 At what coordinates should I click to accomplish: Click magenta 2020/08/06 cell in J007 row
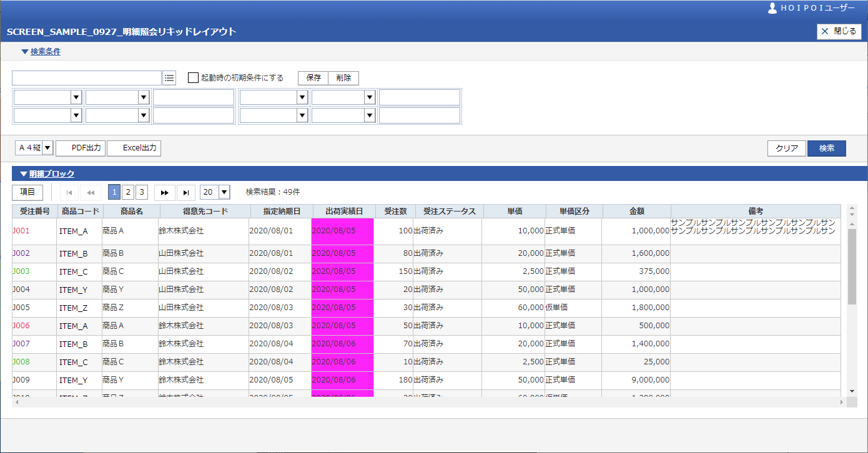pos(342,344)
